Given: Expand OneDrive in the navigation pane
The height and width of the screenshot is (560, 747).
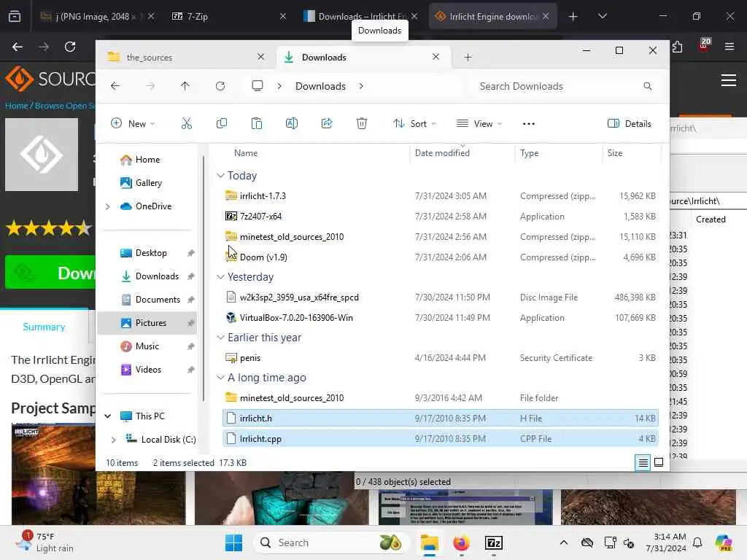Looking at the screenshot, I should [108, 206].
